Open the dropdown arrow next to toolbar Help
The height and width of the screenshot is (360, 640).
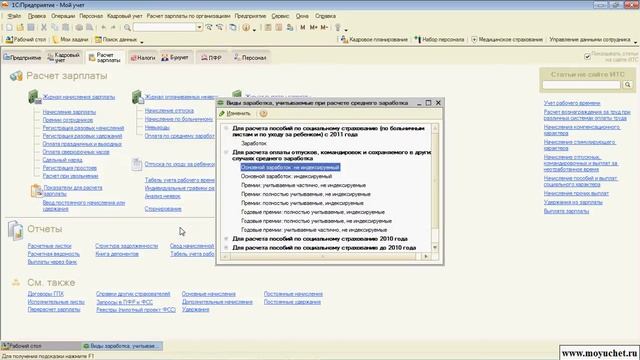[x=254, y=29]
